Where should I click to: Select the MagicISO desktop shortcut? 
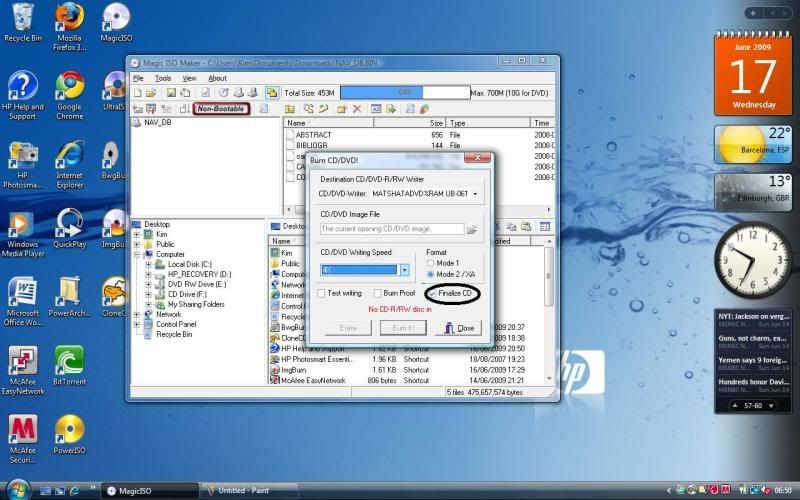coord(116,23)
